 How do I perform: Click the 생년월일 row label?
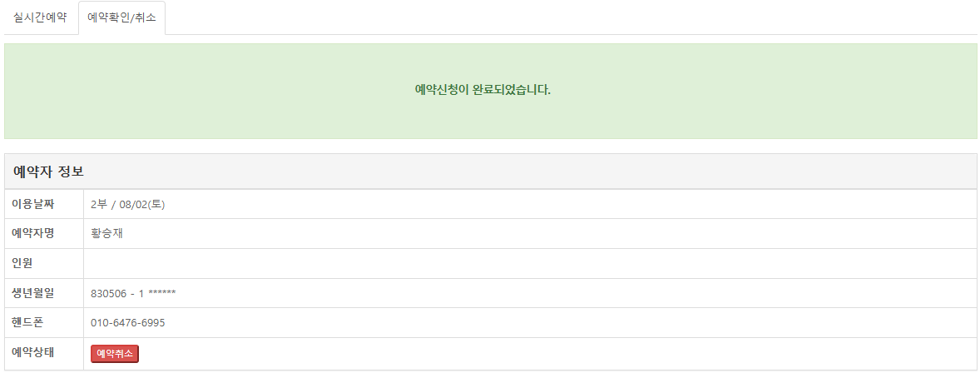[33, 293]
